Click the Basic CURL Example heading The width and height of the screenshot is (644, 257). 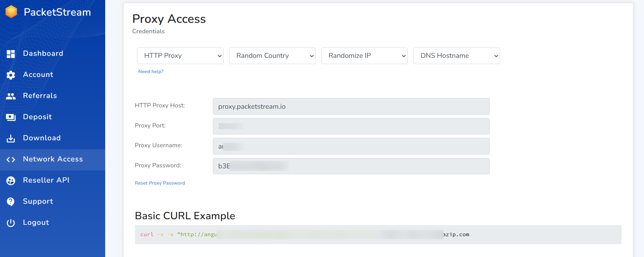click(x=185, y=216)
